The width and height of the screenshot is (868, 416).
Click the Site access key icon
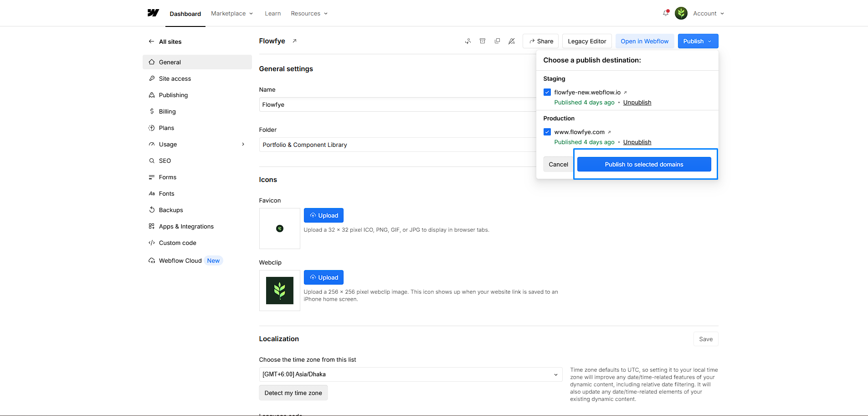152,78
